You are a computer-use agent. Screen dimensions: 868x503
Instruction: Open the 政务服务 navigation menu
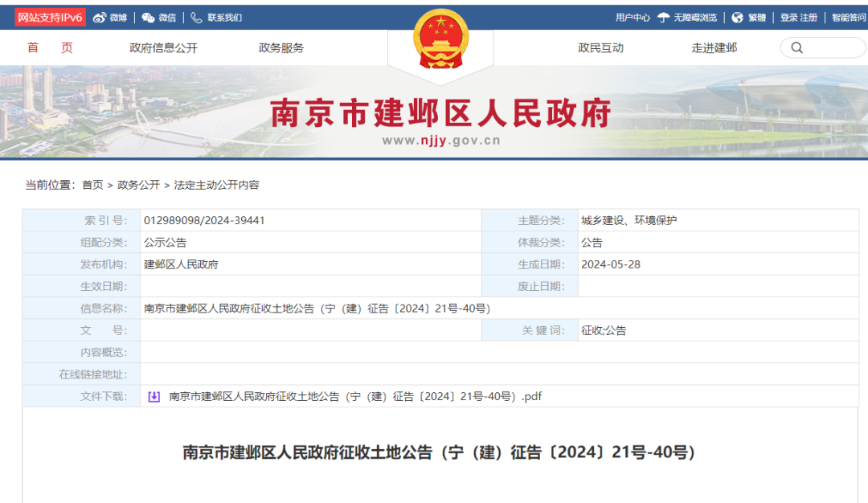tap(280, 47)
